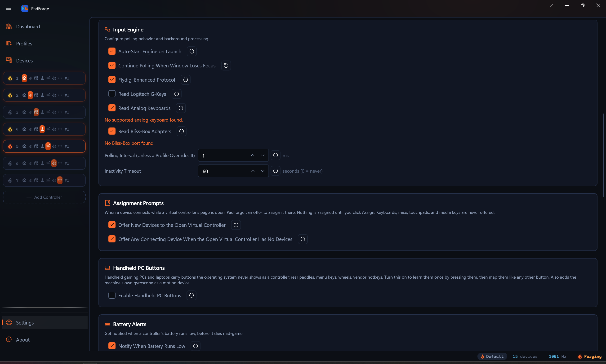Screen dimensions: 606x364
Task: Increase the Polling Interval with up arrow
Action: pyautogui.click(x=253, y=155)
